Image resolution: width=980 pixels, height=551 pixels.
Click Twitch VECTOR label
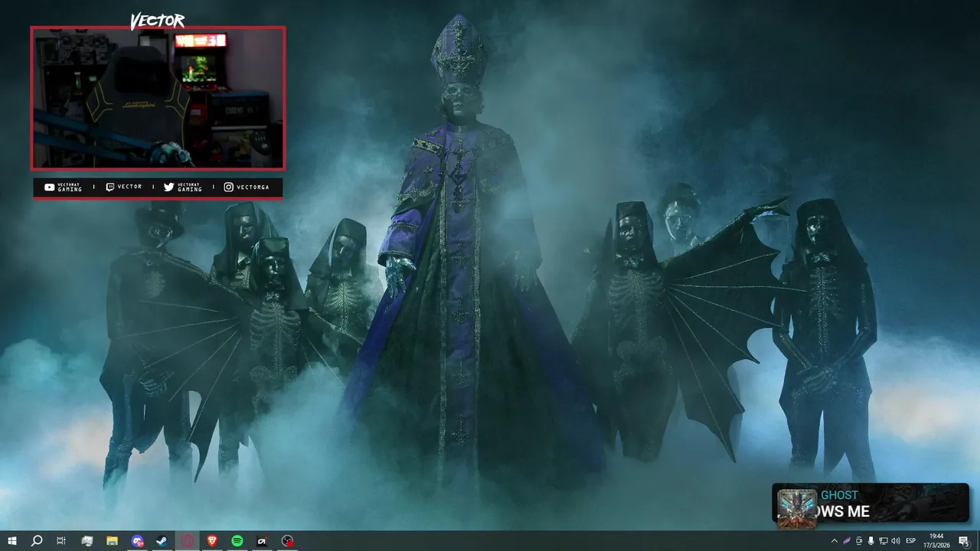[124, 187]
